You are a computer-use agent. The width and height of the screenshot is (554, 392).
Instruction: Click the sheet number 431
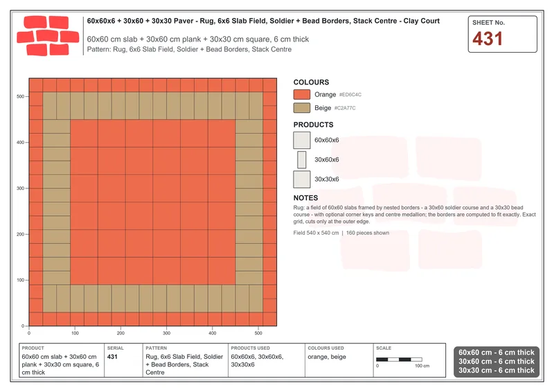pos(488,39)
